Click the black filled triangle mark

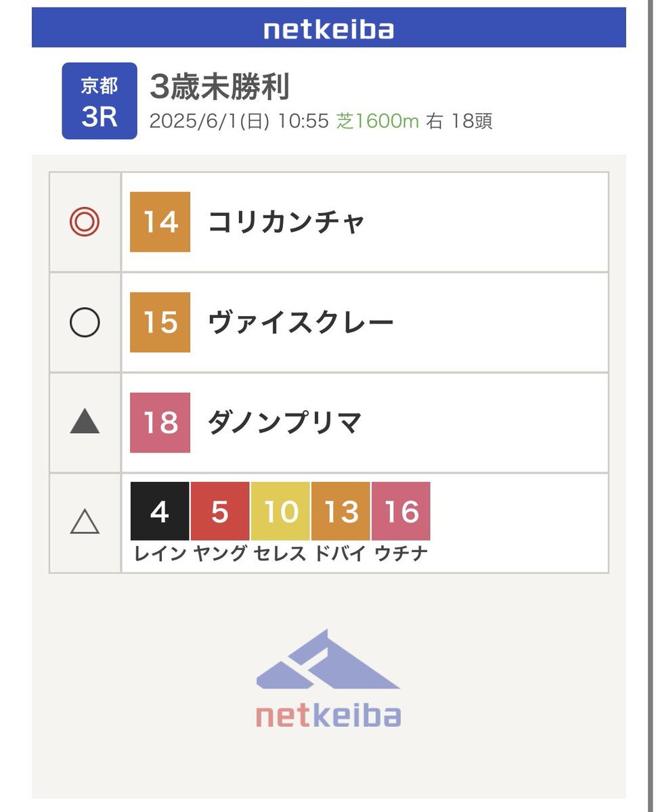point(85,422)
